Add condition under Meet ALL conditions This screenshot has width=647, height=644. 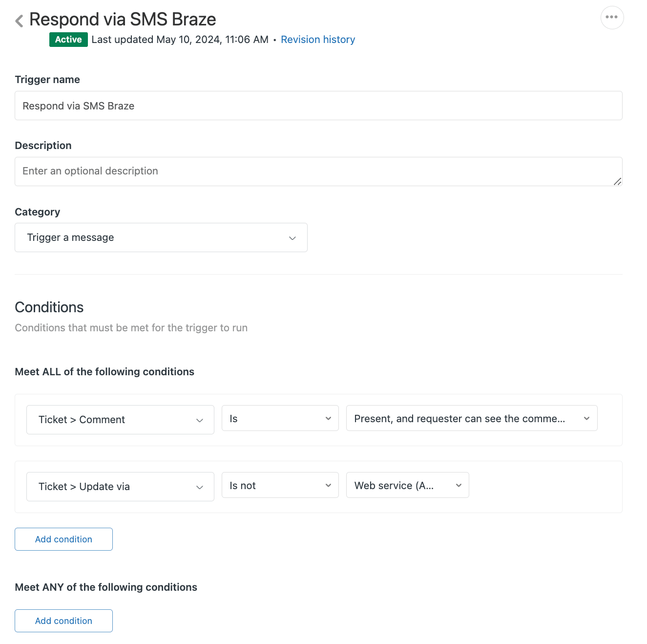pos(63,539)
